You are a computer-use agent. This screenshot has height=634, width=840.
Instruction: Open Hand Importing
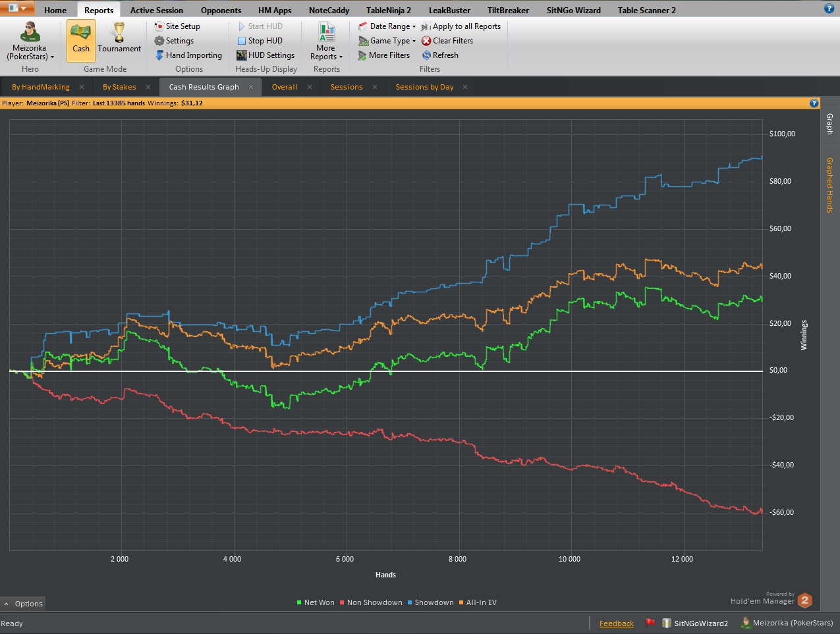tap(188, 55)
